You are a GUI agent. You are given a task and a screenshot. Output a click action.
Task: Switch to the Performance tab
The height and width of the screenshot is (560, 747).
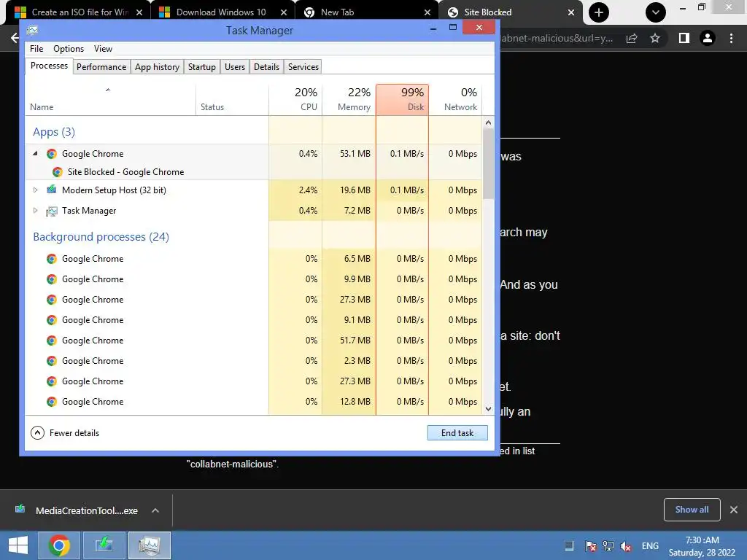coord(101,66)
